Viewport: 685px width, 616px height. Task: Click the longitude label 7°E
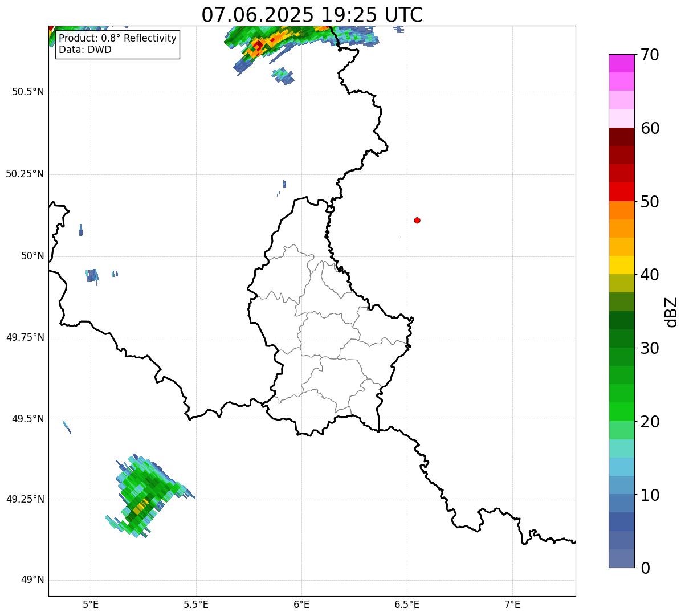point(512,604)
